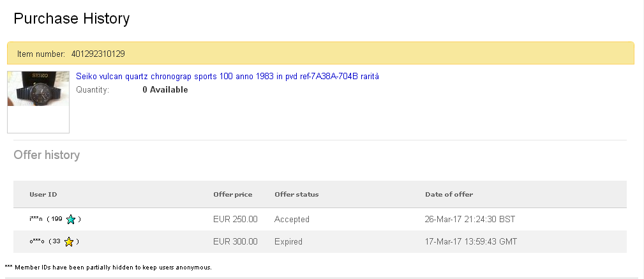The height and width of the screenshot is (279, 644).
Task: Click the feedback score 199
Action: point(57,220)
